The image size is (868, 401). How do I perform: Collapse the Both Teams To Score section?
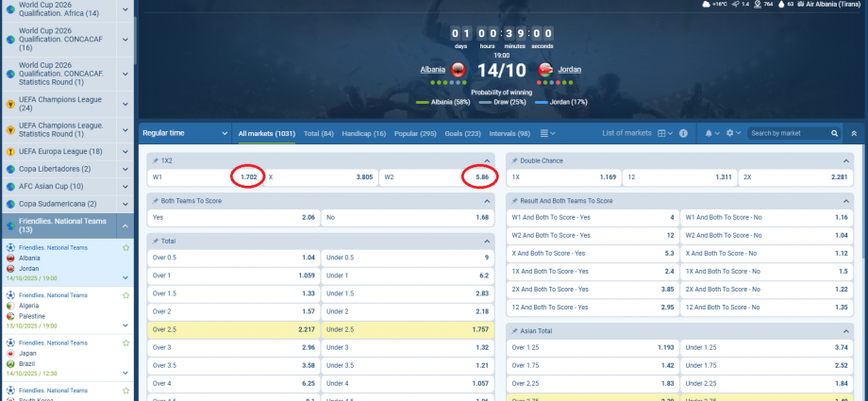coord(487,200)
